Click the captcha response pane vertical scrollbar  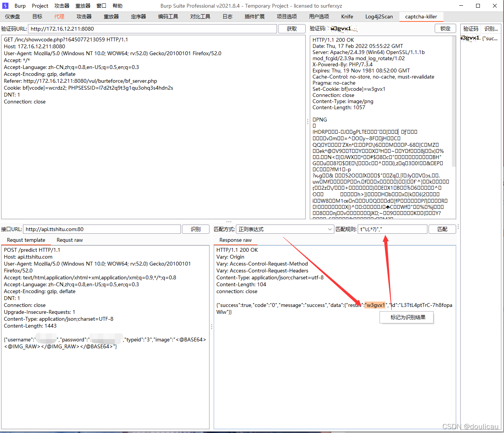pyautogui.click(x=454, y=102)
